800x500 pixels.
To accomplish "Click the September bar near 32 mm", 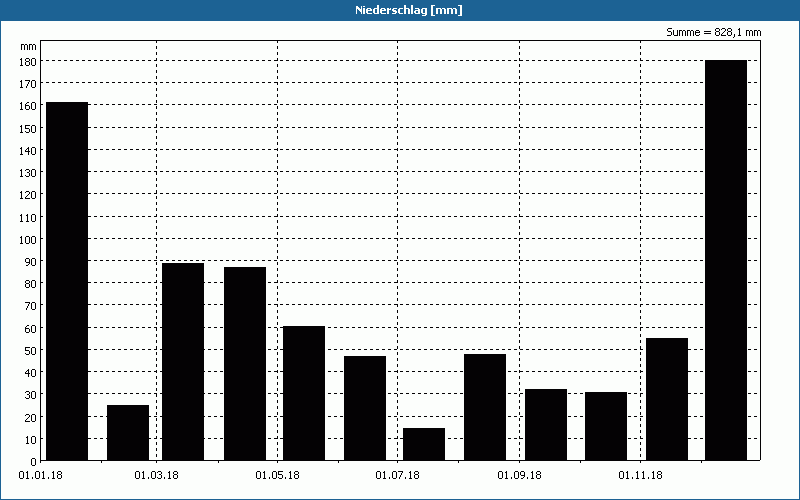I will pyautogui.click(x=546, y=425).
